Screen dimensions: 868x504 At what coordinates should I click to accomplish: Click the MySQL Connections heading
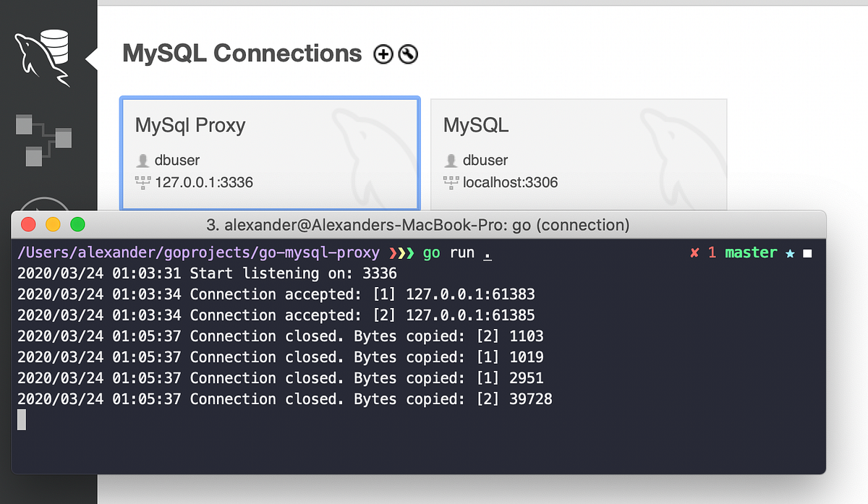242,53
